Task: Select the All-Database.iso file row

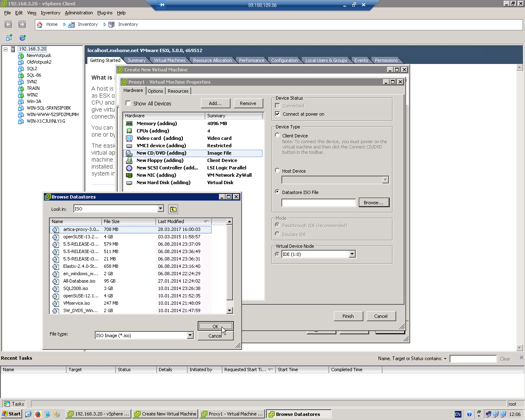Action: 130,281
